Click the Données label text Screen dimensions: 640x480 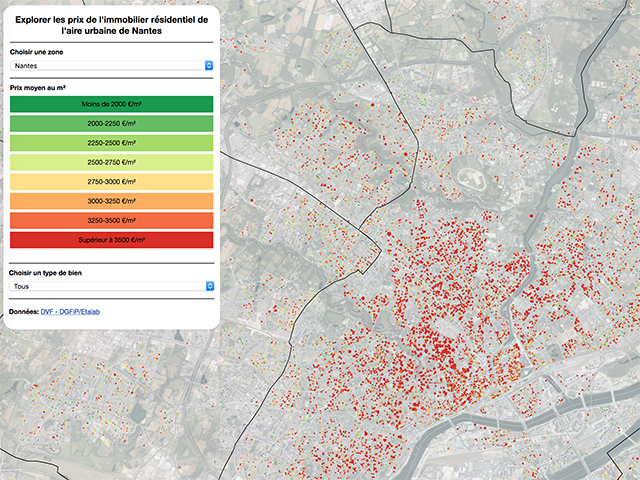(23, 312)
